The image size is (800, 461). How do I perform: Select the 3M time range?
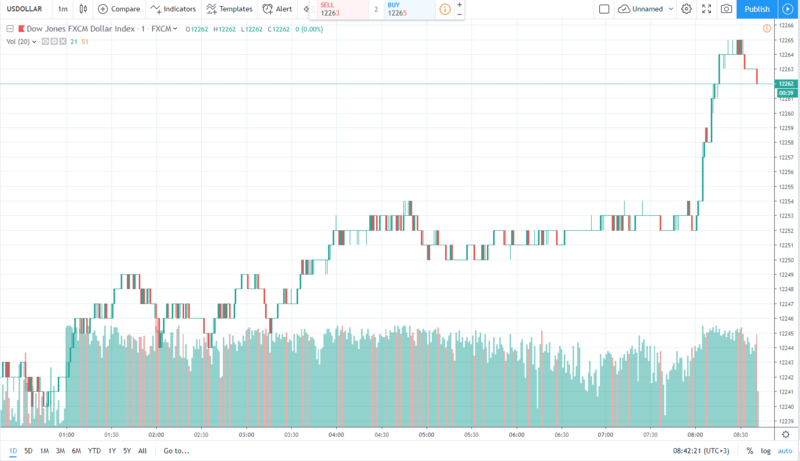(x=60, y=451)
